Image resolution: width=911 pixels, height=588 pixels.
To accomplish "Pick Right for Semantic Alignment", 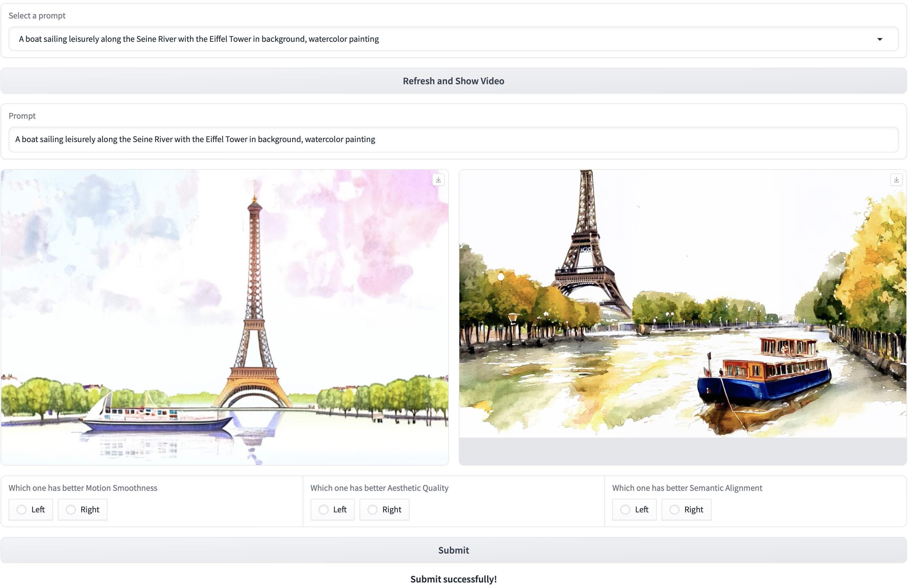I will tap(675, 509).
